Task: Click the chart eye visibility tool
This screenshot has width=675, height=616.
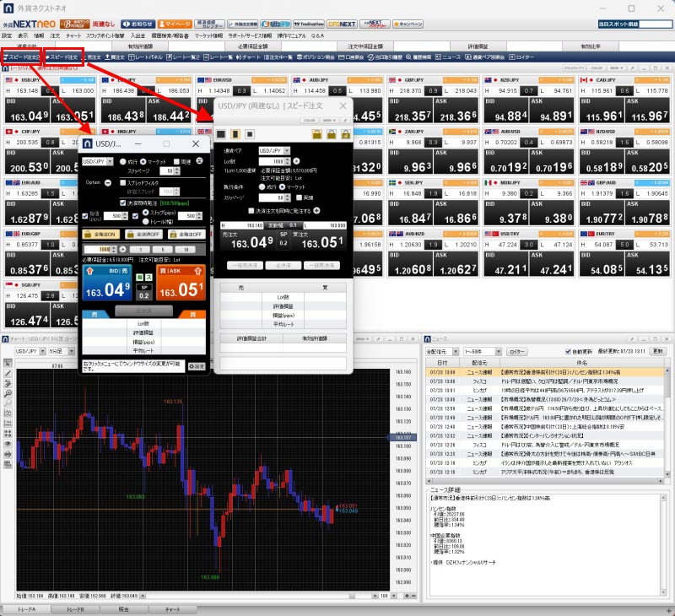Action: tap(8, 444)
